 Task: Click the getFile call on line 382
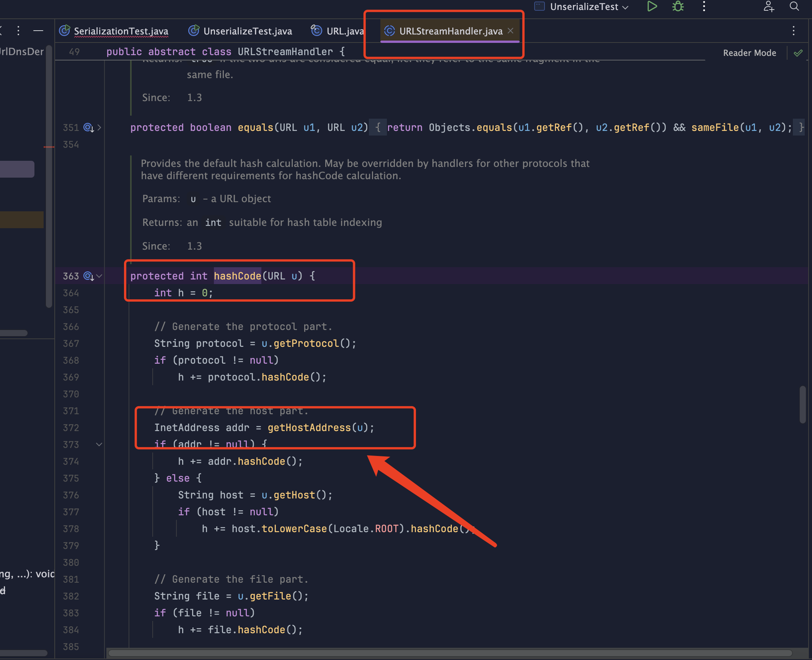(x=271, y=596)
